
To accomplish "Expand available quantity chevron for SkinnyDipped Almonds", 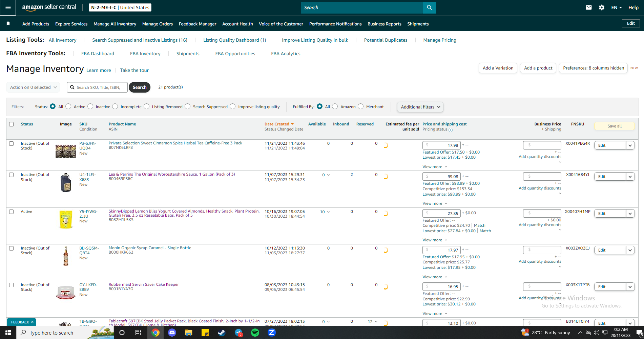I will coord(328,212).
